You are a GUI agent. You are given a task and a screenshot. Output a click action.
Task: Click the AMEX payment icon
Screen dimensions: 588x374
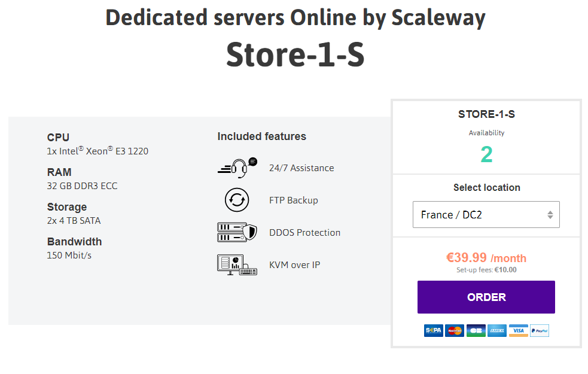tap(497, 330)
